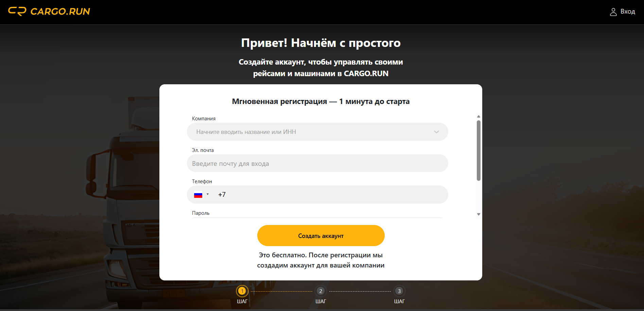The image size is (644, 311).
Task: Click the heading 'Привет! Начнём с простого'
Action: pos(321,43)
